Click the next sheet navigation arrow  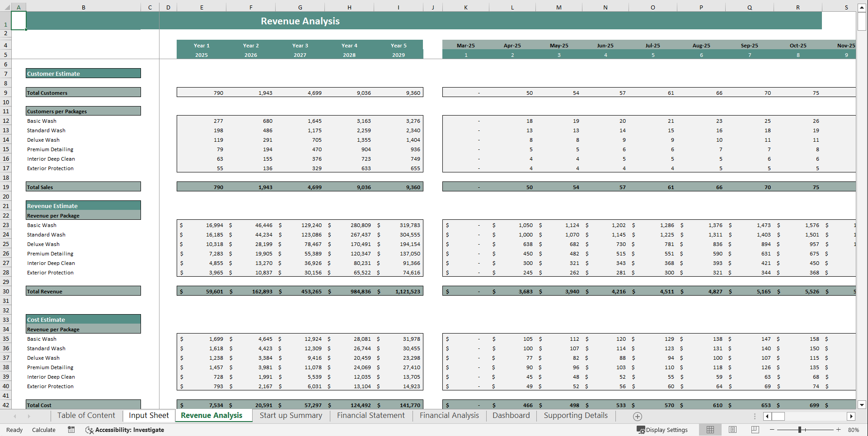coord(29,416)
